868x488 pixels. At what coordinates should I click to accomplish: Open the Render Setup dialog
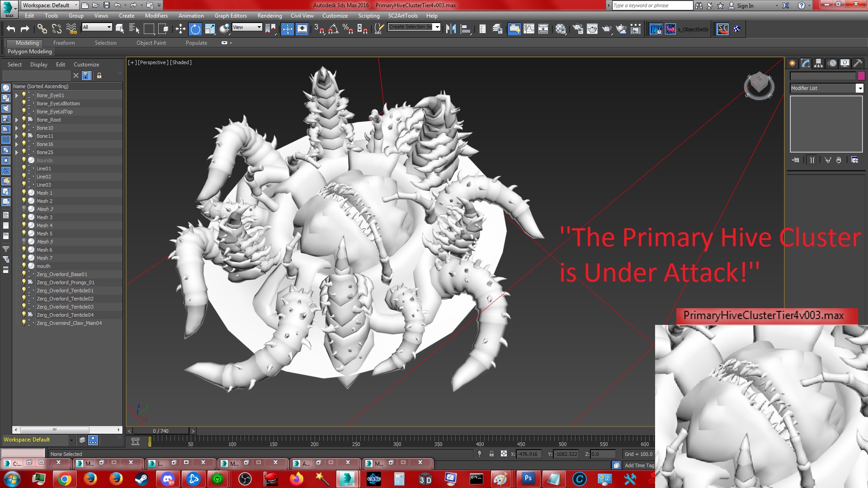[578, 29]
